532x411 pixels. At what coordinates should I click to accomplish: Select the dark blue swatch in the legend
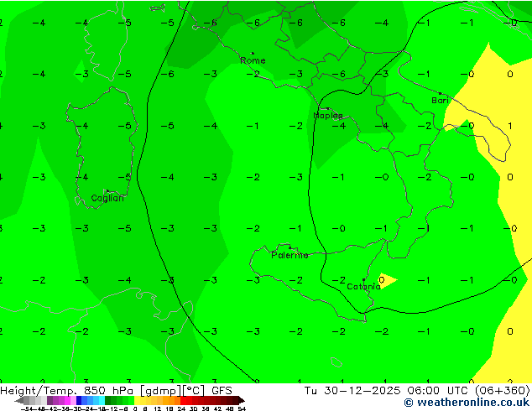pyautogui.click(x=79, y=400)
